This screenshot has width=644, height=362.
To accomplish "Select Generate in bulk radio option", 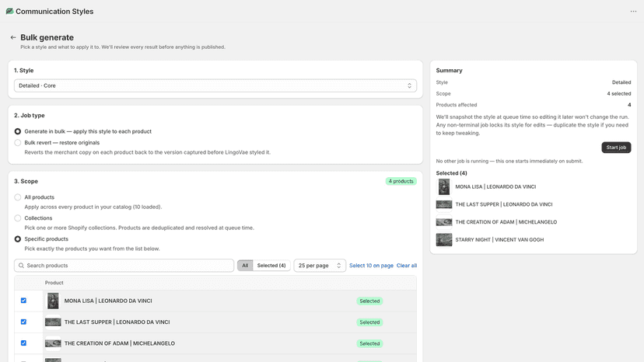I will point(18,131).
